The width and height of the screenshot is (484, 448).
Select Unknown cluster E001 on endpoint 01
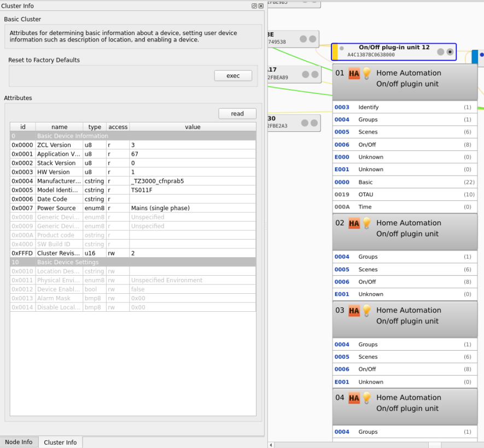(405, 169)
